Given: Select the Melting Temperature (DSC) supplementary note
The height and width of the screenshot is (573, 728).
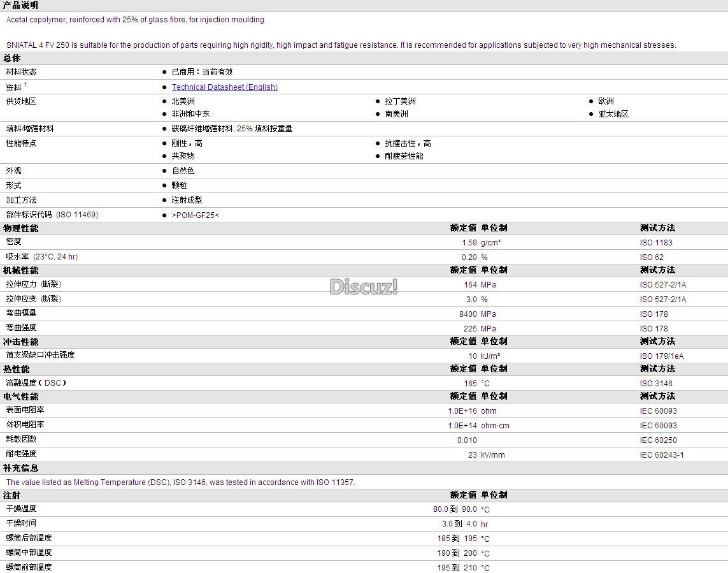Looking at the screenshot, I should [181, 482].
